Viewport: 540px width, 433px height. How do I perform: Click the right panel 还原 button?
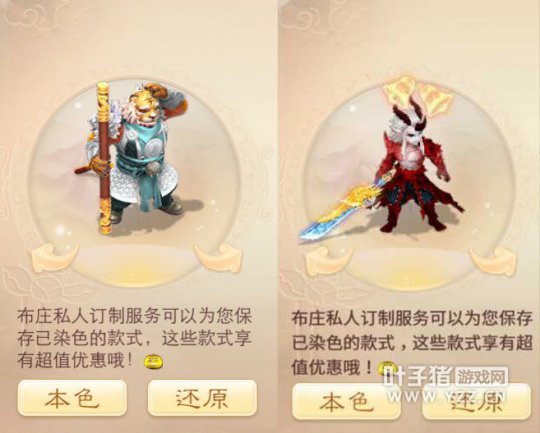click(x=477, y=402)
